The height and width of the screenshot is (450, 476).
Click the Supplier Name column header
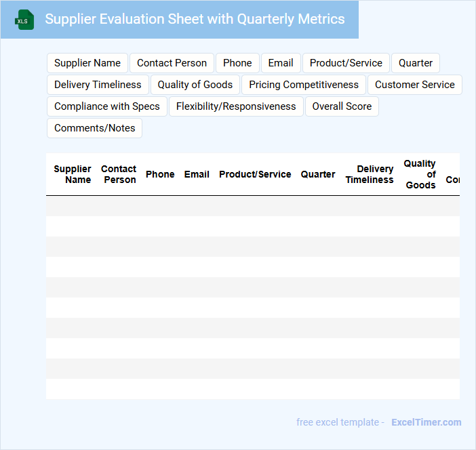coord(73,174)
